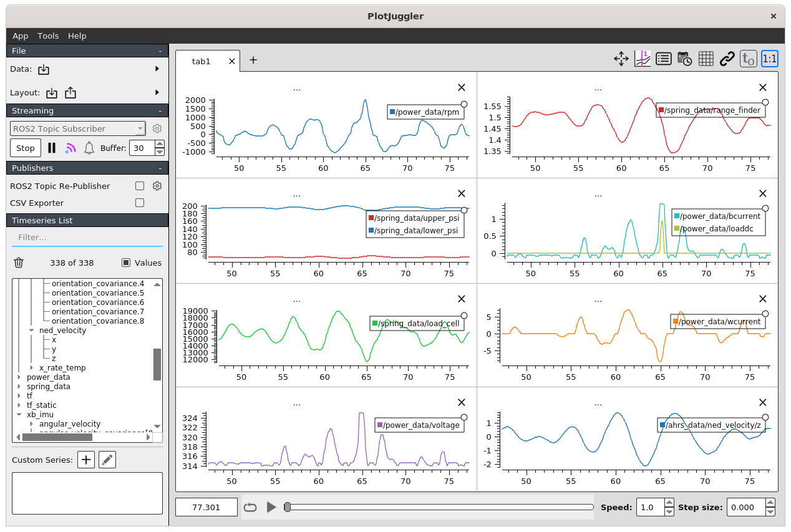Click the link zoom axes icon

pyautogui.click(x=727, y=59)
